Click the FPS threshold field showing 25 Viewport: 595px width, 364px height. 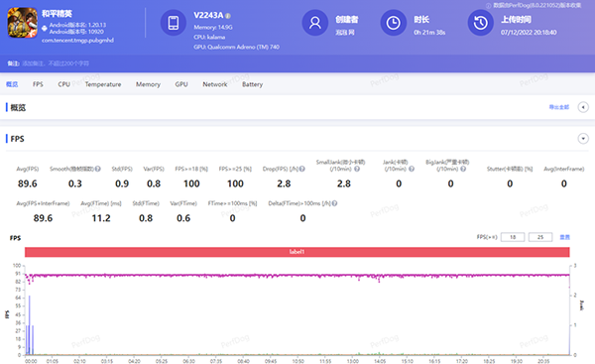point(540,237)
